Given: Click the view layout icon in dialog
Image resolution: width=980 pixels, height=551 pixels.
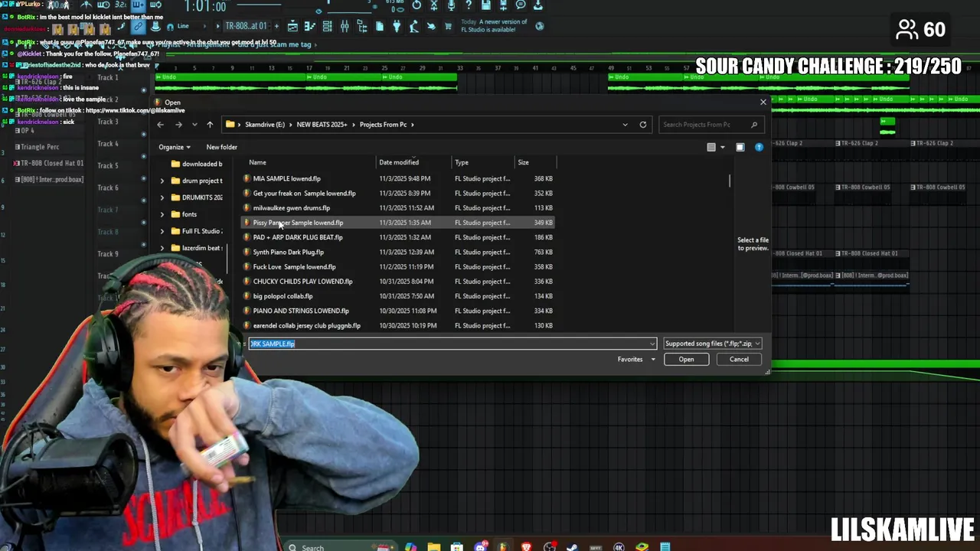Looking at the screenshot, I should click(x=711, y=147).
